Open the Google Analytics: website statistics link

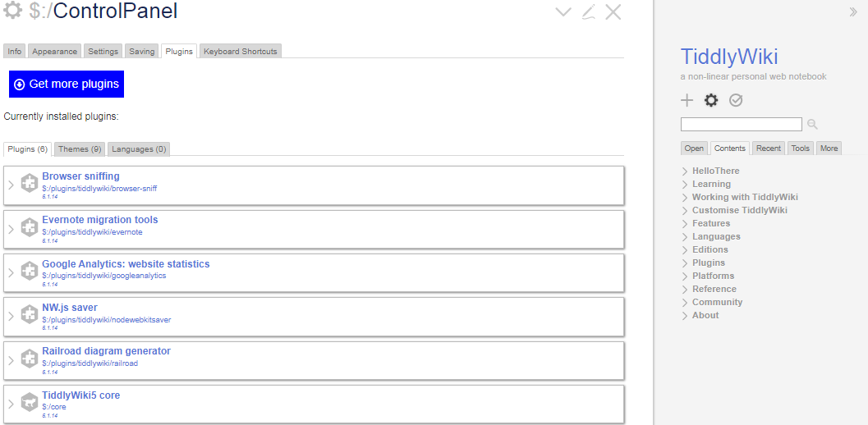(126, 264)
